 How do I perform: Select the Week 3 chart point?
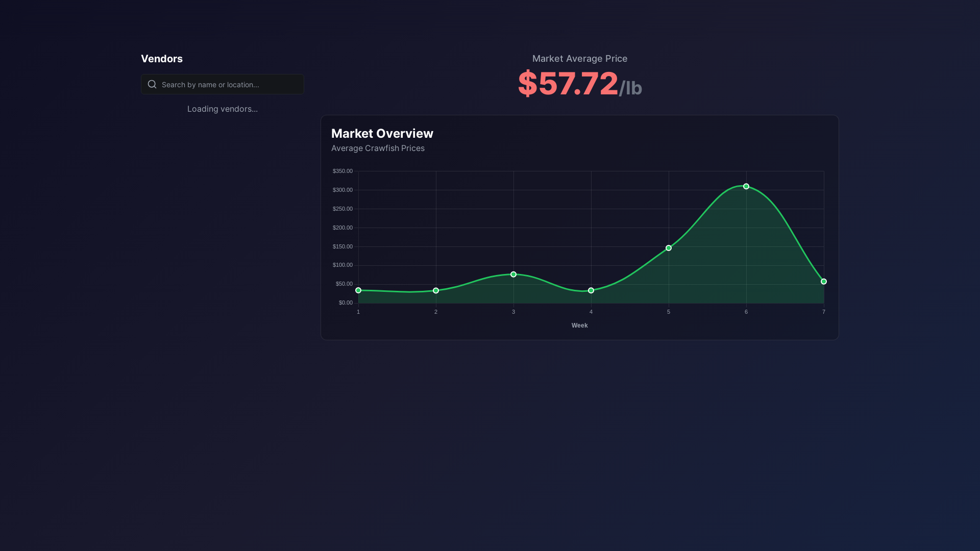513,274
